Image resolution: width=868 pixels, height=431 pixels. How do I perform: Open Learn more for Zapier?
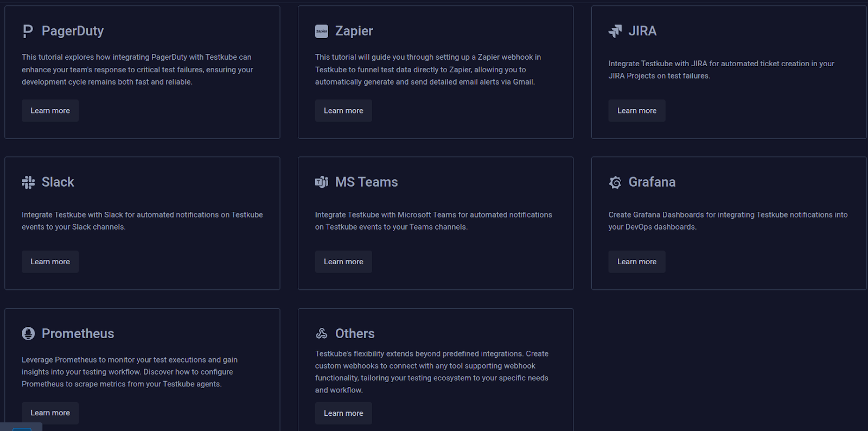tap(343, 111)
